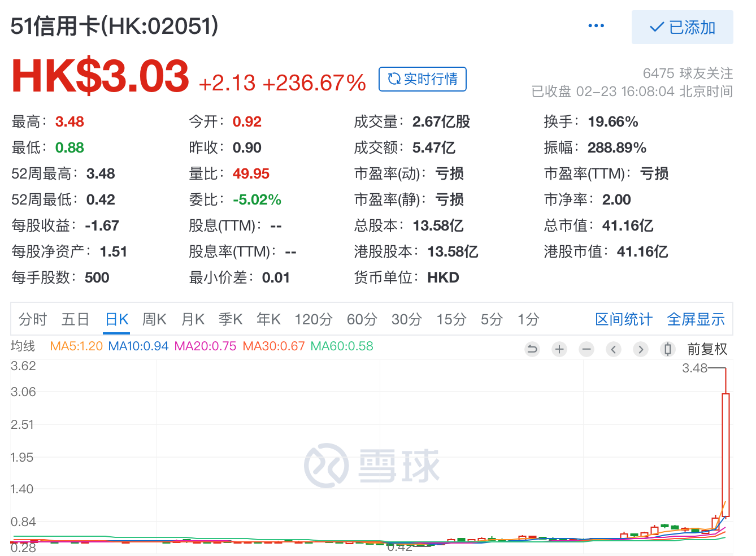Click the 最低 value 0.88
756x556 pixels.
coord(69,147)
